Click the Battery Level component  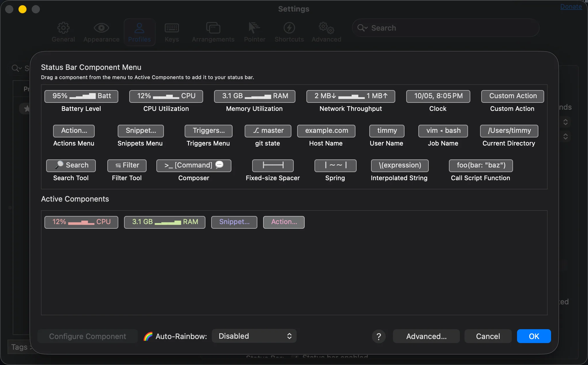click(x=81, y=96)
